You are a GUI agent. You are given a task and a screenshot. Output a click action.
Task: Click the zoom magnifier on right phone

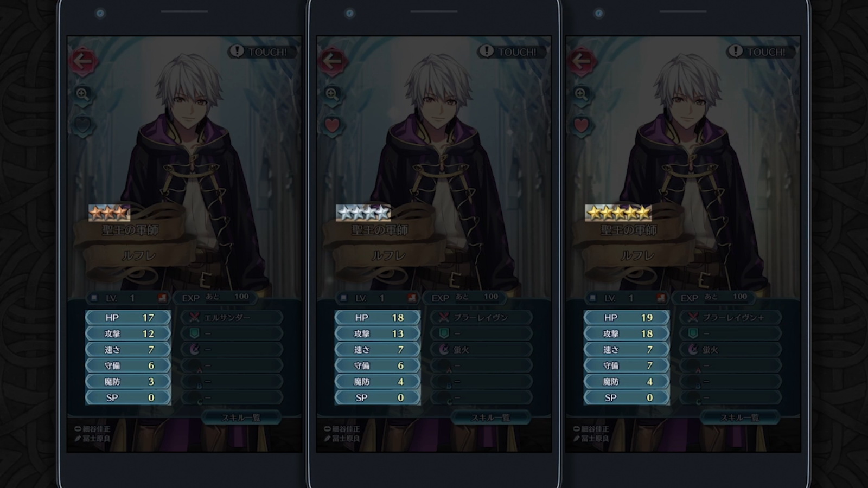pyautogui.click(x=581, y=94)
